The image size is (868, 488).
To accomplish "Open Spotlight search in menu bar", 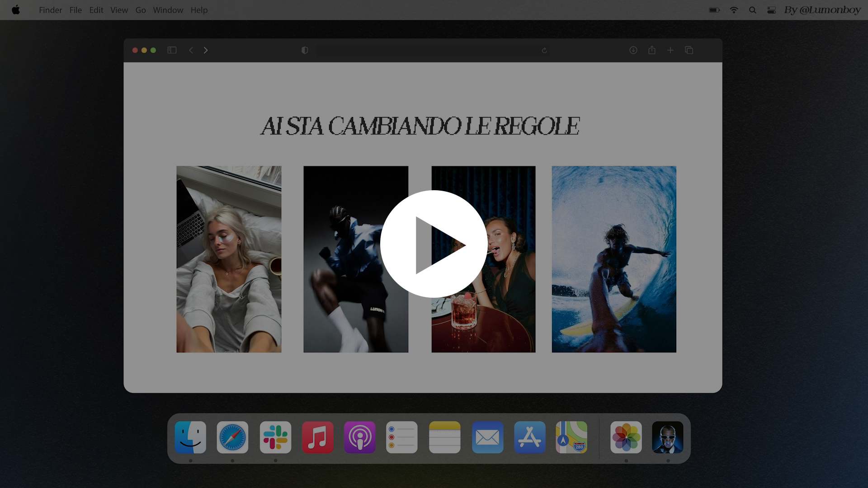I will coord(753,10).
